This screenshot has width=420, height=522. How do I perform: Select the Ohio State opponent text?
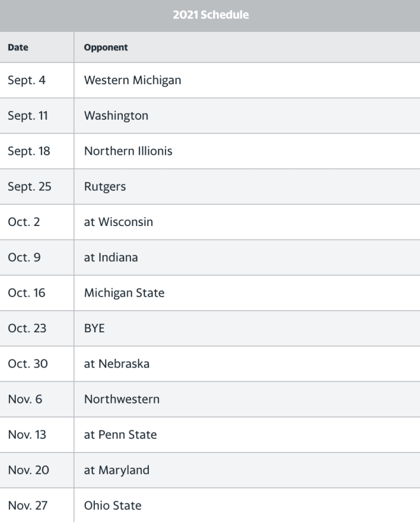113,505
